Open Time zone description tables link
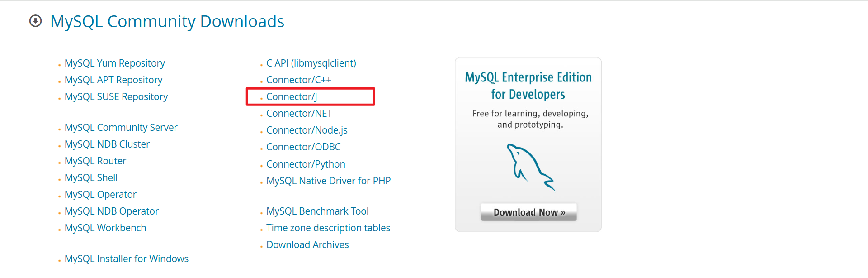Viewport: 868px width, 278px height. pos(328,228)
